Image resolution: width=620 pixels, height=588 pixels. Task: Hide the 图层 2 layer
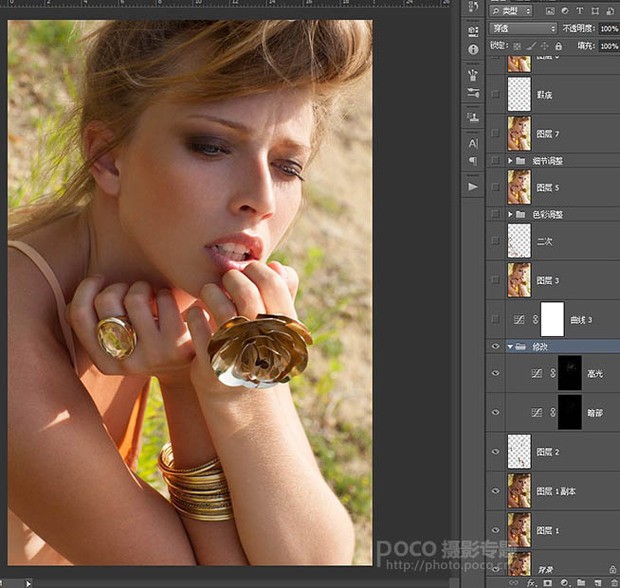click(495, 452)
